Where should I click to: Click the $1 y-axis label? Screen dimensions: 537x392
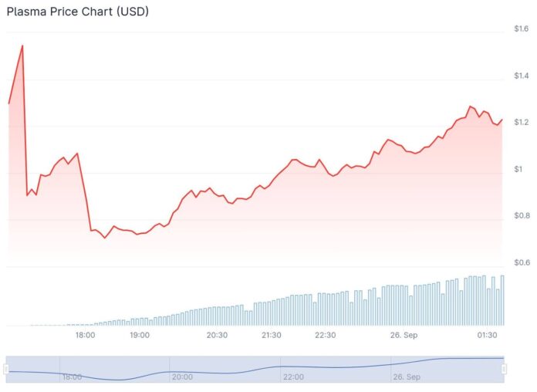(518, 169)
